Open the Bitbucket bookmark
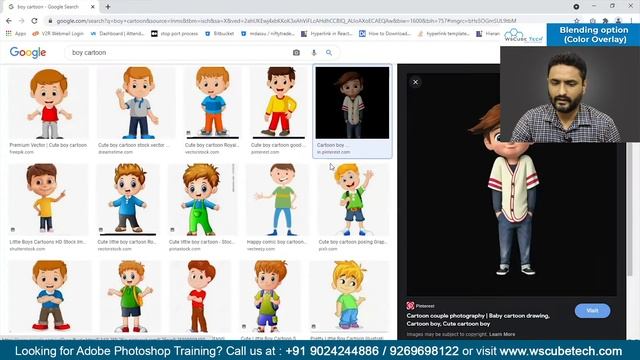Screen dimensions: 640x360 click(220, 34)
